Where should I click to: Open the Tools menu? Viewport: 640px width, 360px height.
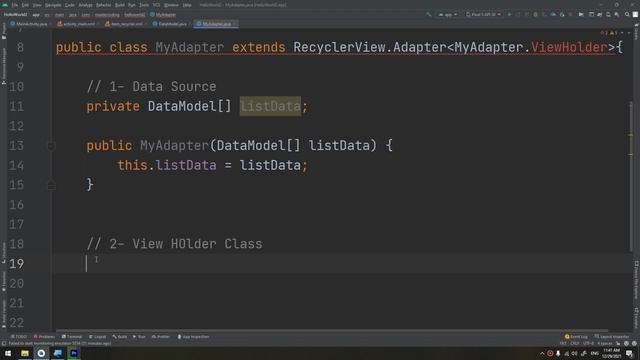[x=144, y=5]
